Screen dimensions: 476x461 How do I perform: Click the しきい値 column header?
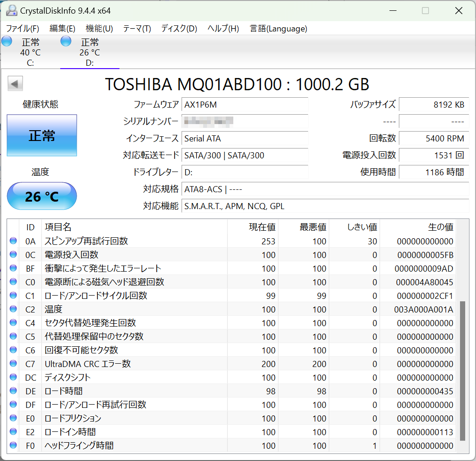pyautogui.click(x=355, y=227)
